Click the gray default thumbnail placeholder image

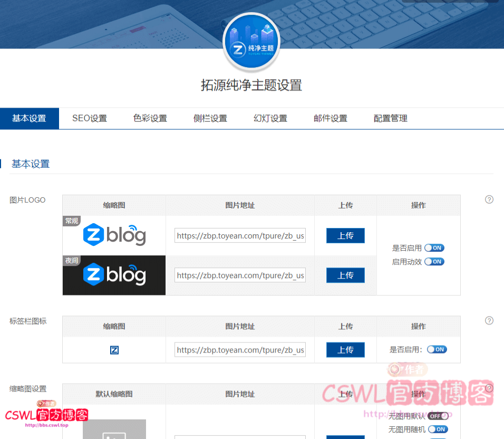coord(114,430)
